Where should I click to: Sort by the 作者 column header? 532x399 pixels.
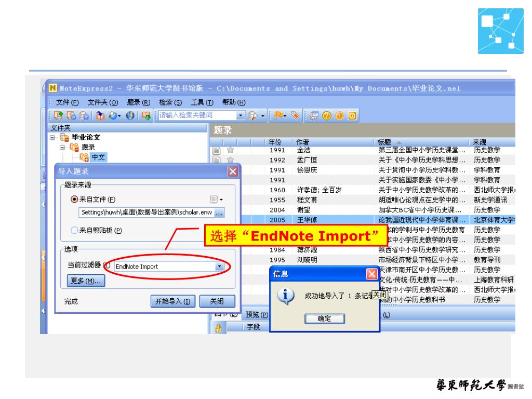[x=333, y=142]
